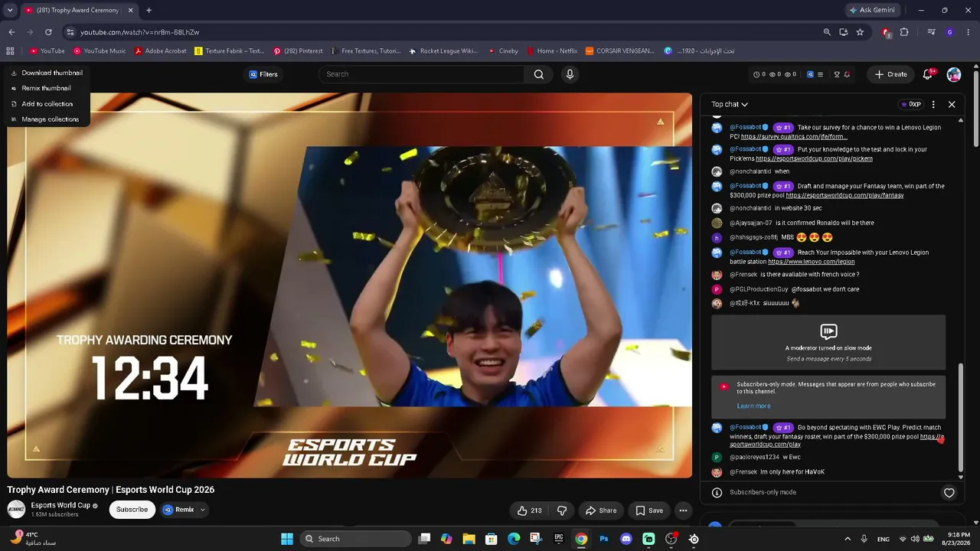Viewport: 980px width, 551px height.
Task: Open File Explorer from the taskbar
Action: tap(469, 539)
